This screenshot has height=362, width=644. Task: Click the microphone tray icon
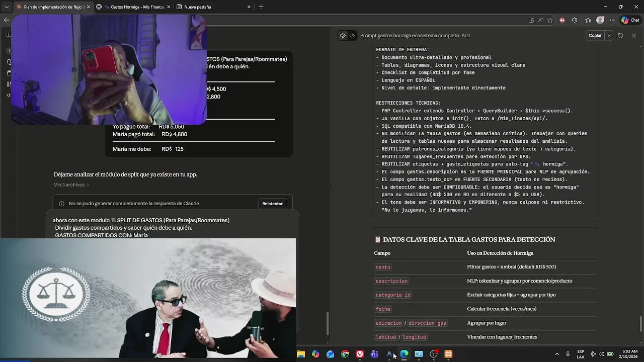coord(568,354)
